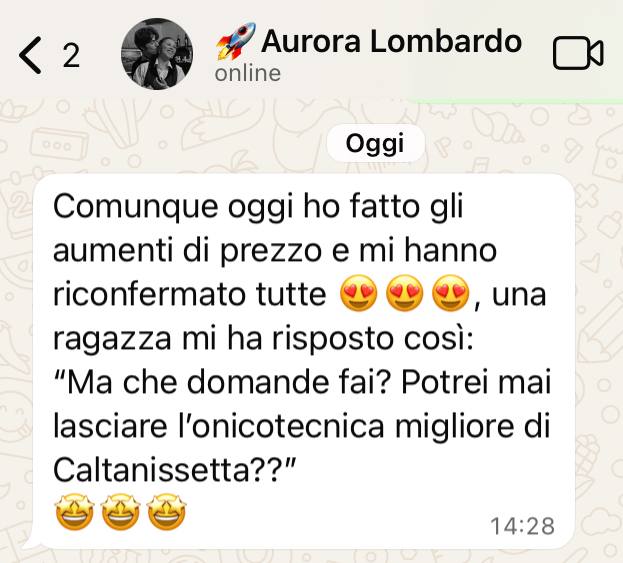This screenshot has height=563, width=623.
Task: Tap the first star-struck emoji
Action: coord(75,512)
